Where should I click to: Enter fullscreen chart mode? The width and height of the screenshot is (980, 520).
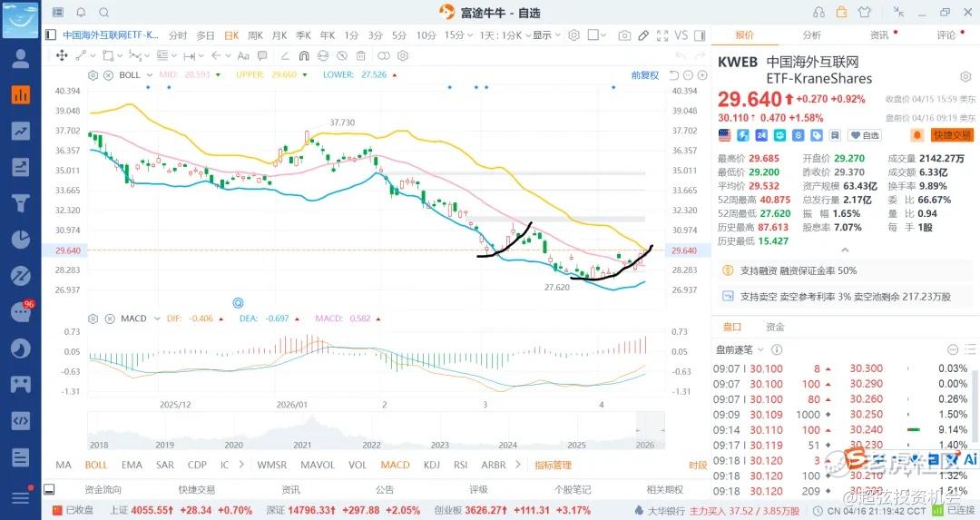coord(662,35)
